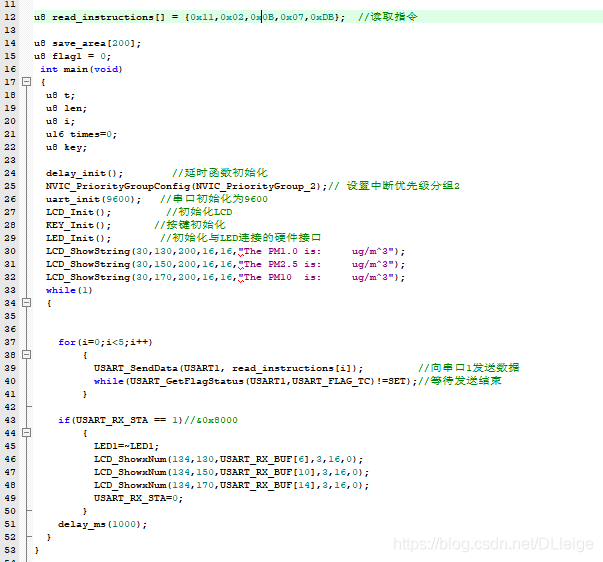The image size is (603, 562).
Task: Click the PM10 LCD_ShowString line
Action: click(x=225, y=277)
